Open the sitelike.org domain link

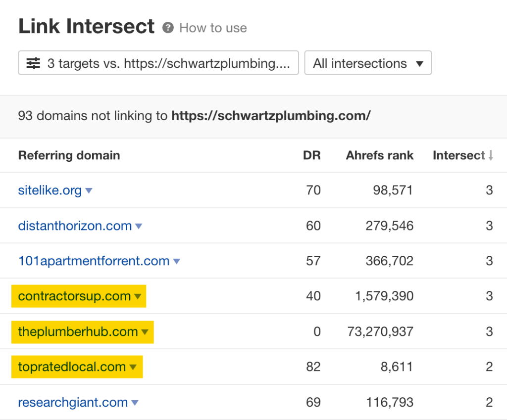pos(50,190)
